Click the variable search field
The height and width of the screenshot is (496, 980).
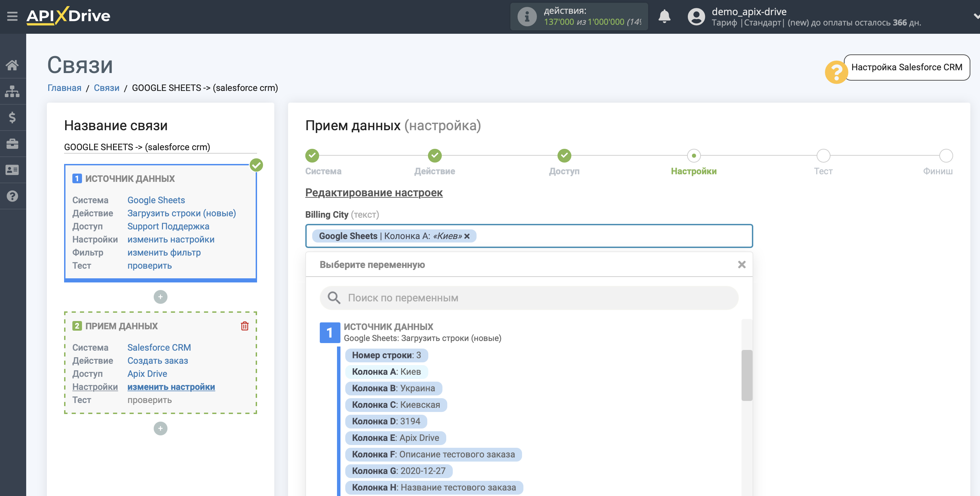click(x=529, y=298)
